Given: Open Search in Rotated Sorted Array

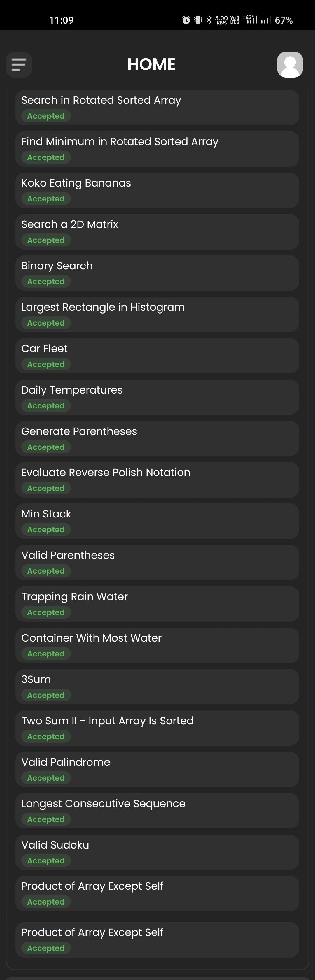Looking at the screenshot, I should [157, 108].
